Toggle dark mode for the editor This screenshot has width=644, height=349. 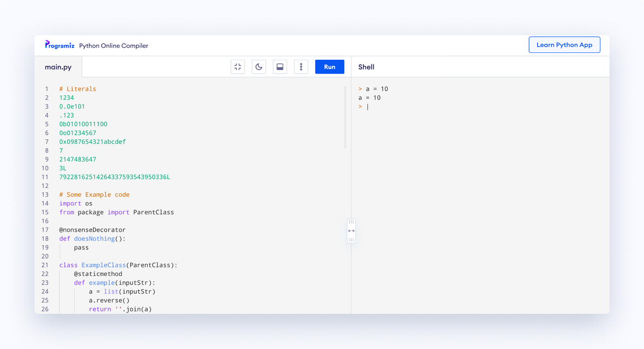[259, 67]
